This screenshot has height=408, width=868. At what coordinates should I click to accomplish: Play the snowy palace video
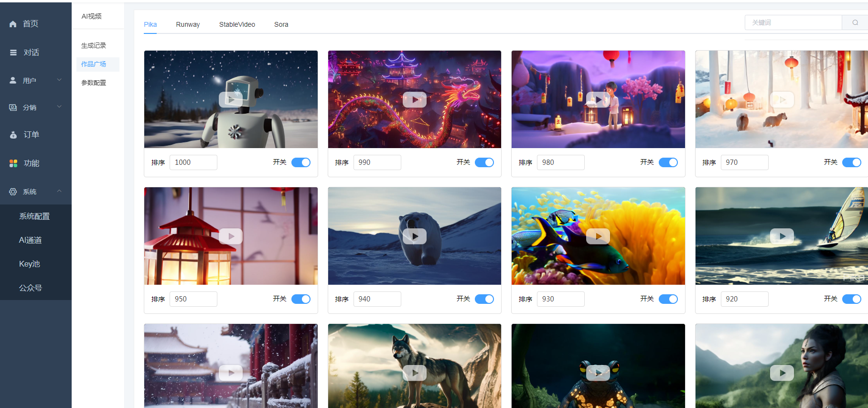[x=231, y=373]
